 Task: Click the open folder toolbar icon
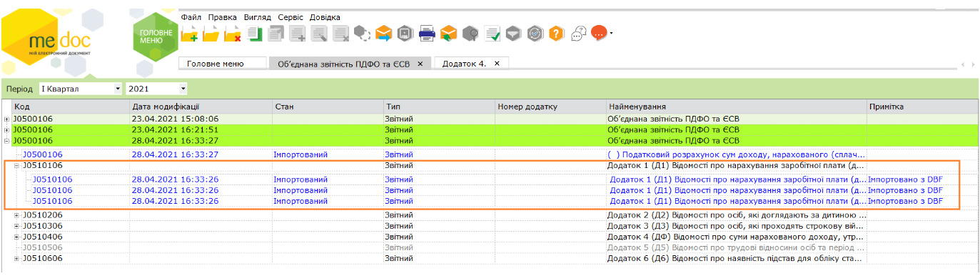point(211,33)
